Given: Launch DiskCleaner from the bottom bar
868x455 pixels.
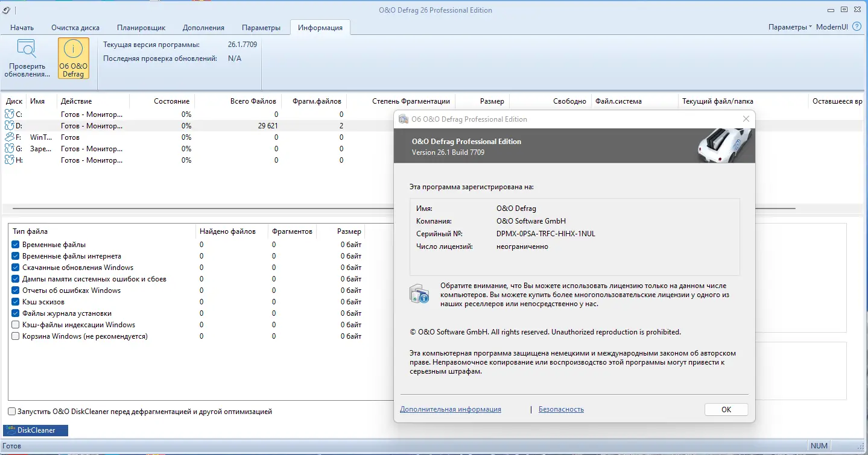Looking at the screenshot, I should pos(35,430).
